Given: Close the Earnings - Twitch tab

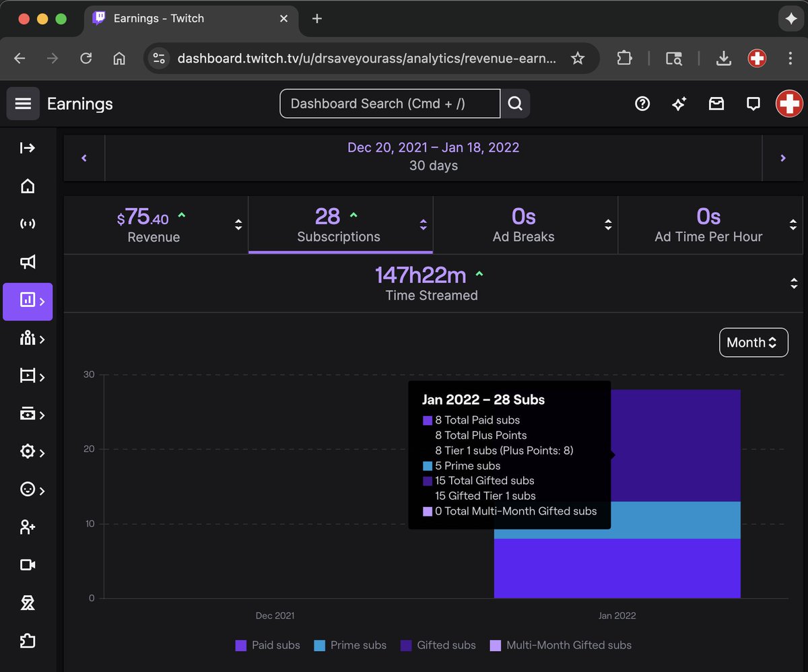Looking at the screenshot, I should (x=284, y=18).
